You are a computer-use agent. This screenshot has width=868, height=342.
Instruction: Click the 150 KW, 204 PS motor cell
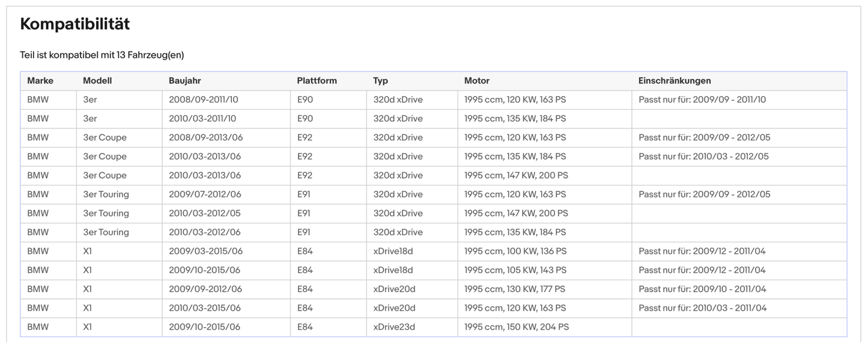[x=516, y=327]
